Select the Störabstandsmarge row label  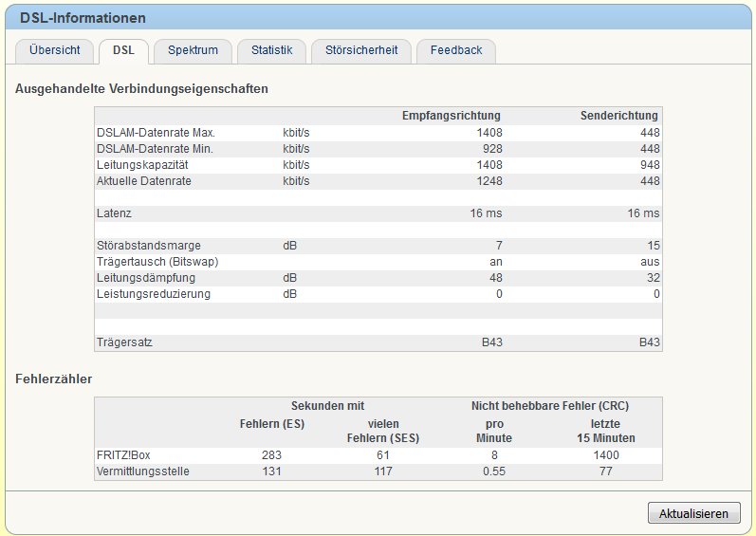click(x=149, y=246)
